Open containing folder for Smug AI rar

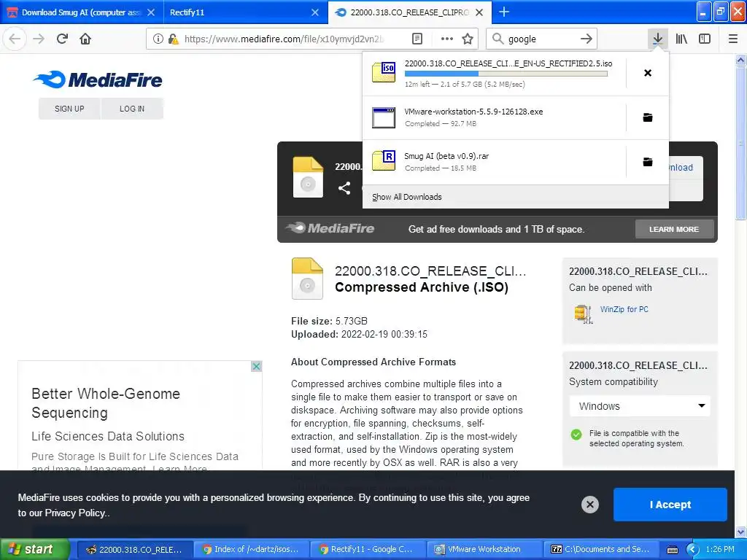[x=648, y=162]
